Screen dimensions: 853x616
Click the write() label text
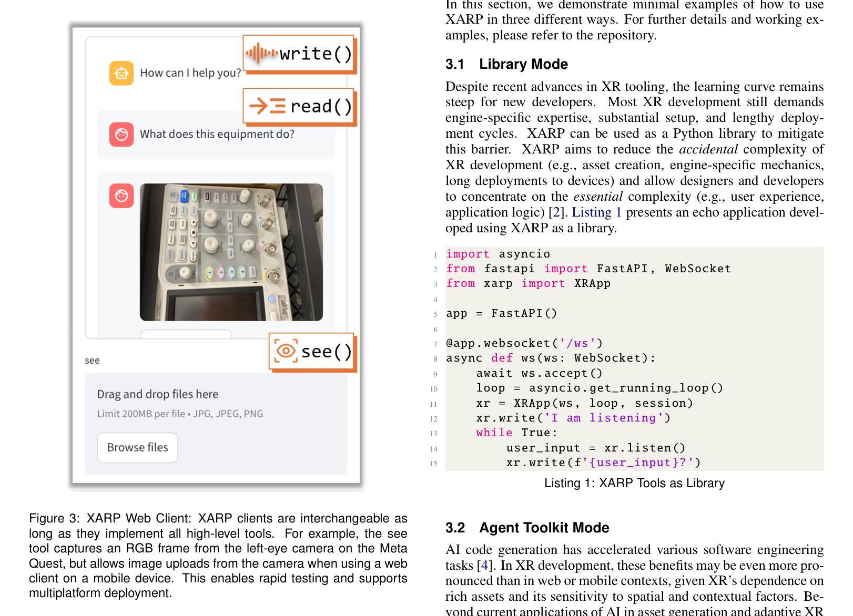tap(316, 54)
